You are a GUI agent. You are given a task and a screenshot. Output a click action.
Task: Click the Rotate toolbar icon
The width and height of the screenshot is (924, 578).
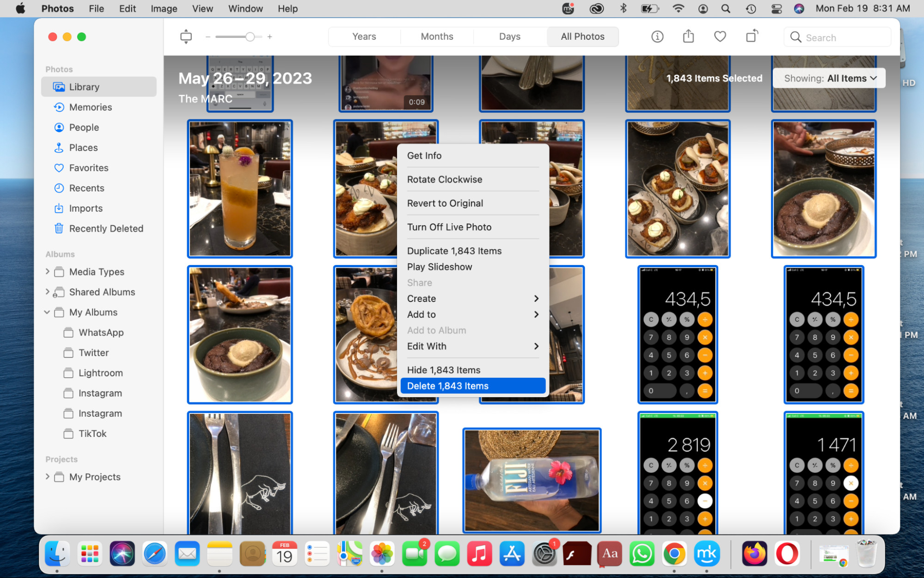click(x=752, y=36)
